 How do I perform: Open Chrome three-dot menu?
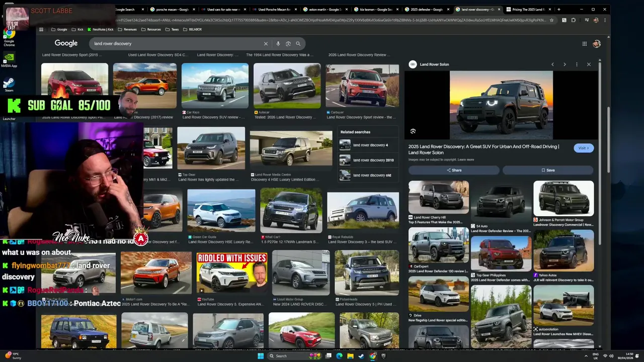[x=604, y=20]
